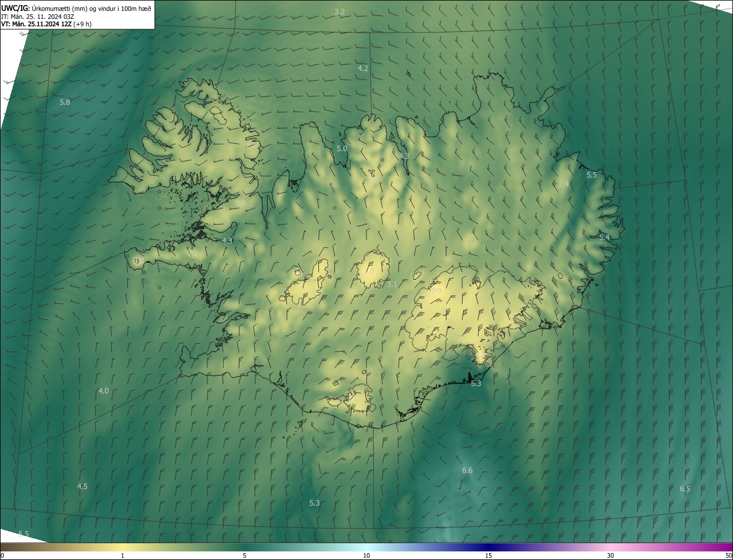Click the "0.9" value label on the glacier
733x560 pixels.
[x=436, y=291]
